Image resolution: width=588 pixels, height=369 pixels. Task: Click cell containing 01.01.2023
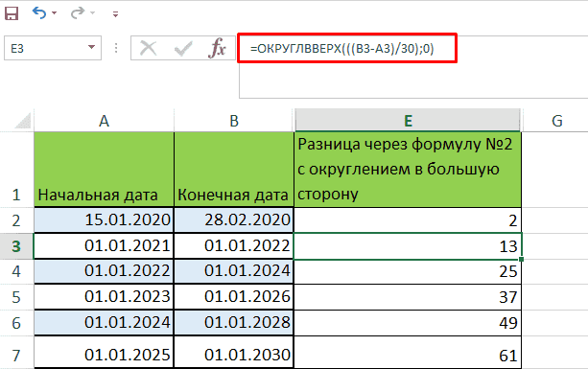(x=104, y=297)
